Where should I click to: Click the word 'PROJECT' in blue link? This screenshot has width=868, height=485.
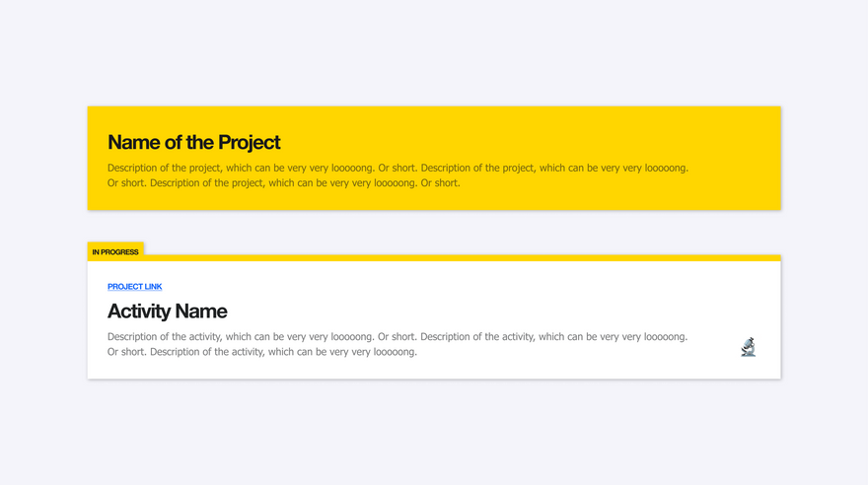[x=123, y=287]
